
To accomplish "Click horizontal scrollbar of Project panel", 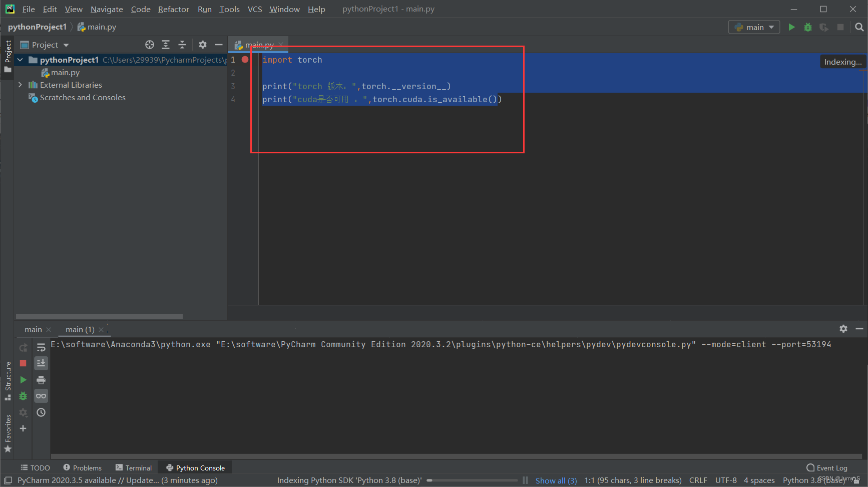I will [x=99, y=317].
